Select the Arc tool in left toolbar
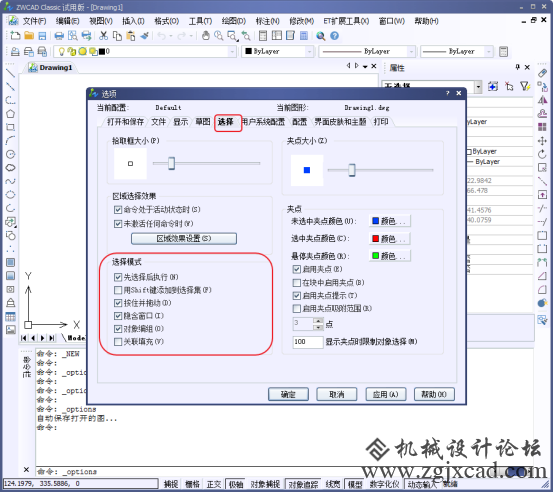This screenshot has height=492, width=554. pos(10,141)
